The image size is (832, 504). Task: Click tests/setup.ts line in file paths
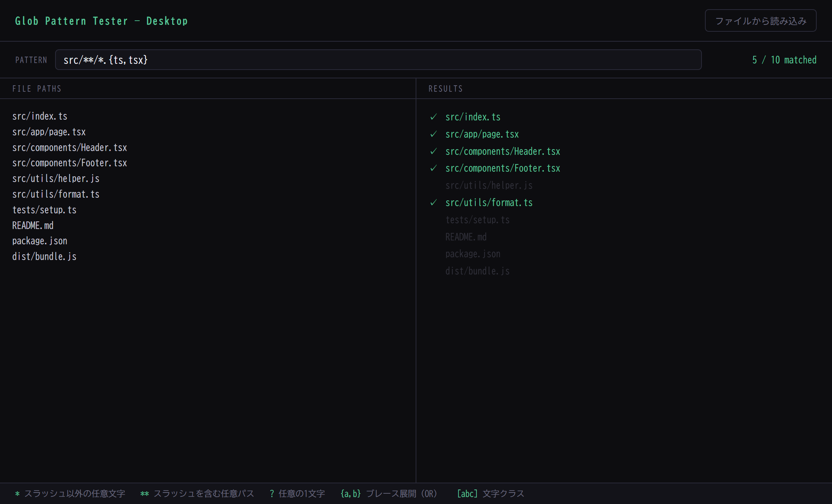tap(44, 210)
